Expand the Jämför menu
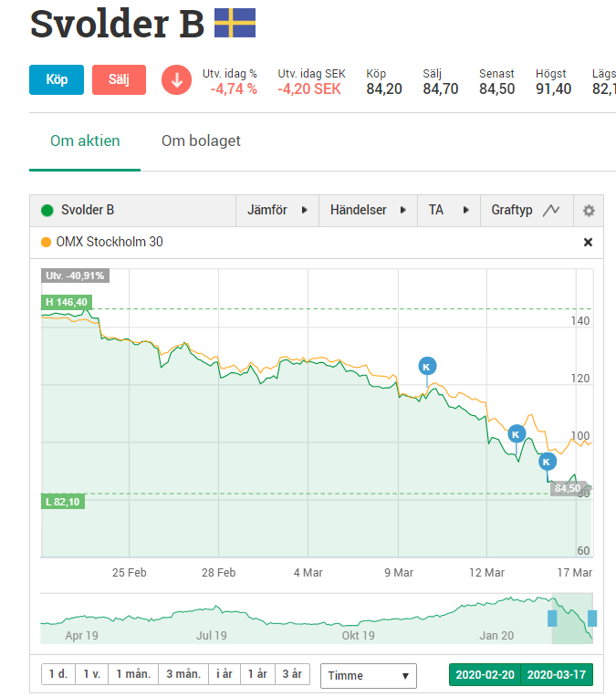This screenshot has height=697, width=616. click(x=277, y=210)
